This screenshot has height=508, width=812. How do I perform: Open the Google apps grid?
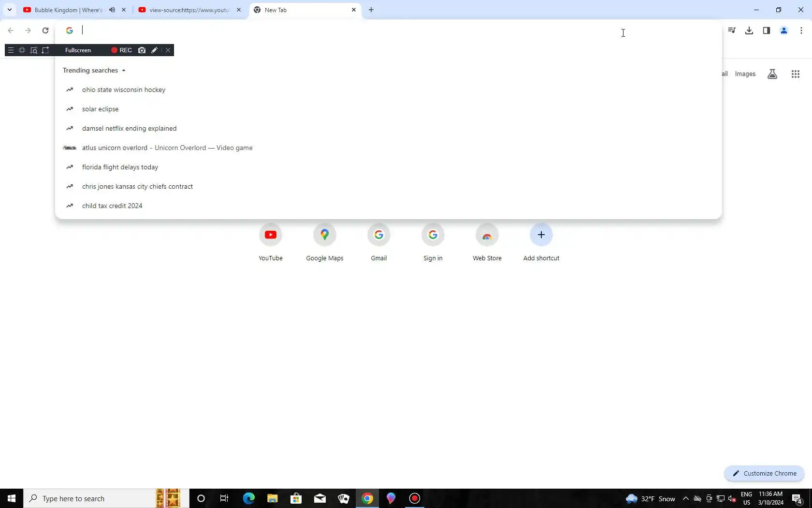(796, 74)
